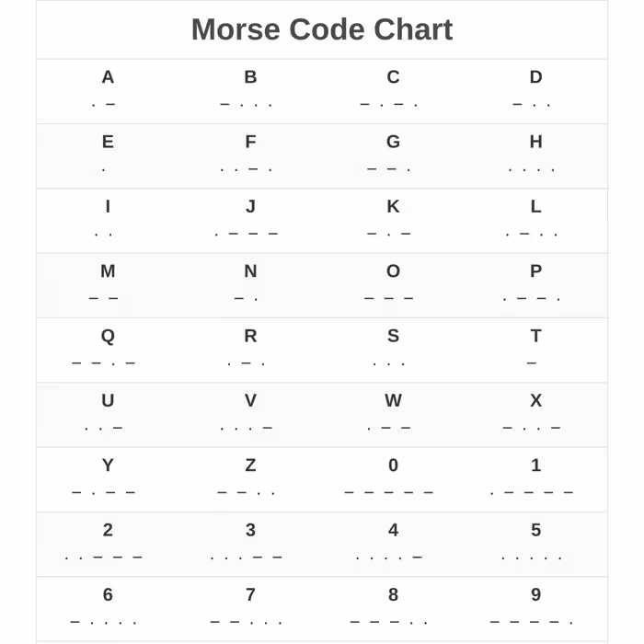
Task: Pick the letter V cell
Action: pos(250,414)
